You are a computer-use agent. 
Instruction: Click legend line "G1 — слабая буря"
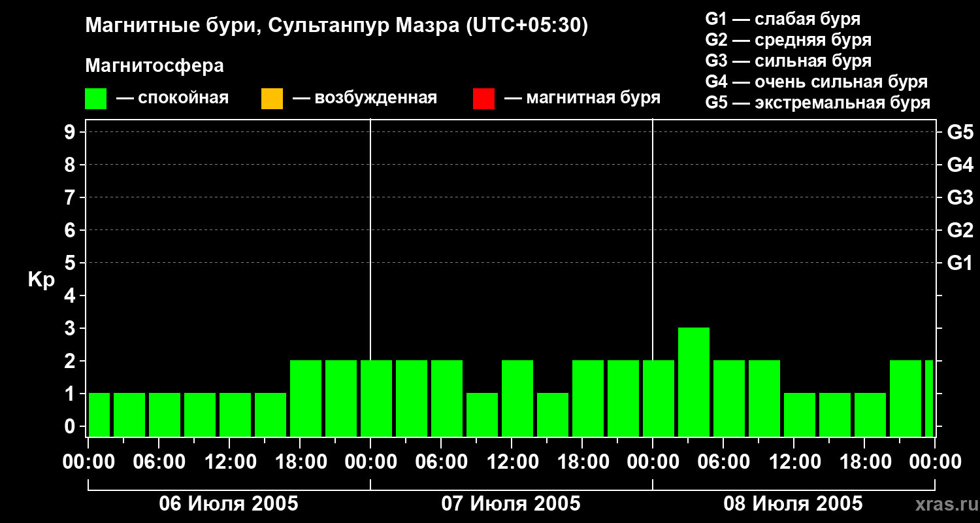click(x=783, y=18)
